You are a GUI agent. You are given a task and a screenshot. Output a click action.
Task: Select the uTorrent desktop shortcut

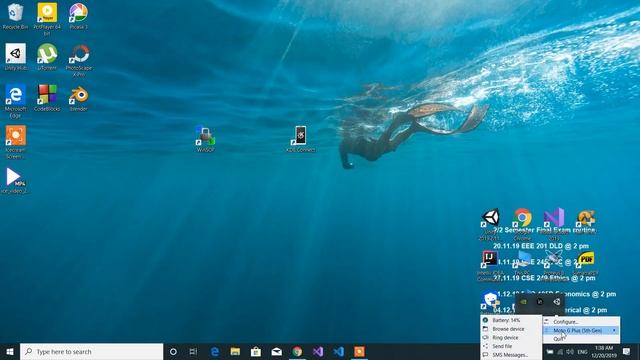pyautogui.click(x=47, y=57)
